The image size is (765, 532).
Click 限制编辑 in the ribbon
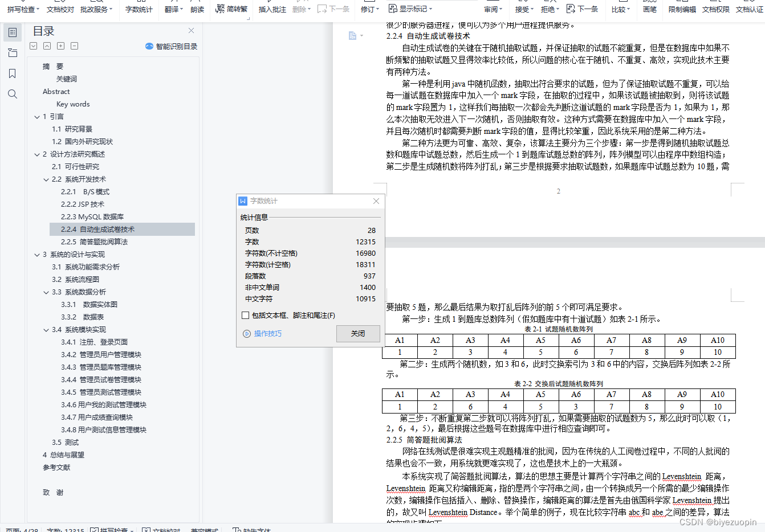tap(682, 9)
